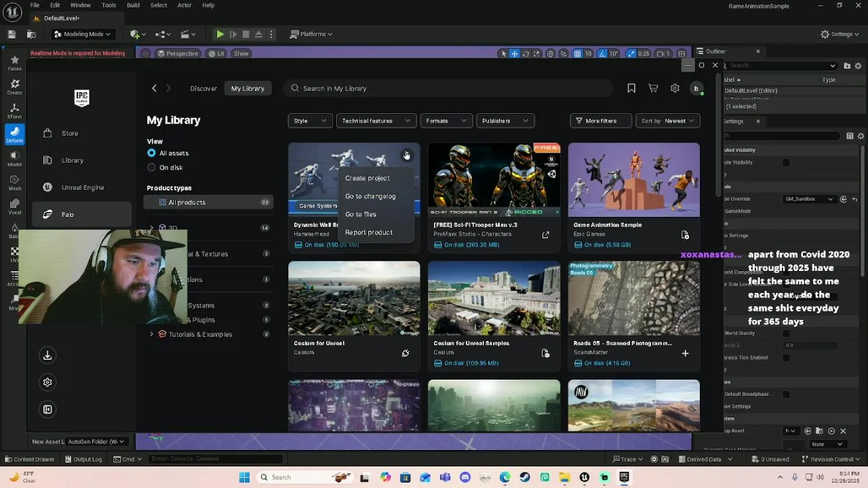Open the Formats filter dropdown

click(x=446, y=121)
